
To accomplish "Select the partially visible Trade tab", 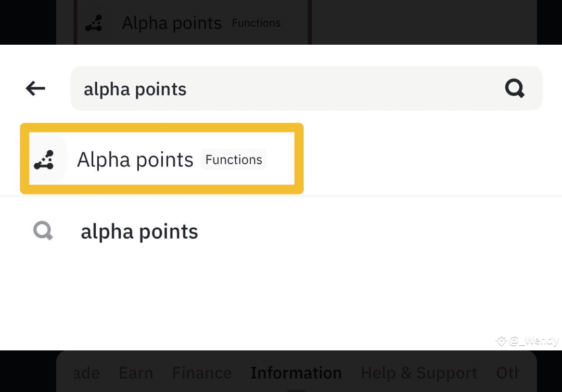I will pos(86,373).
